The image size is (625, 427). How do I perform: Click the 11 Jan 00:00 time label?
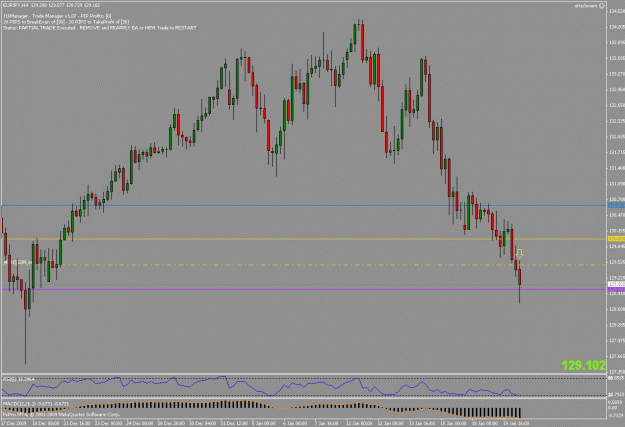pyautogui.click(x=360, y=423)
